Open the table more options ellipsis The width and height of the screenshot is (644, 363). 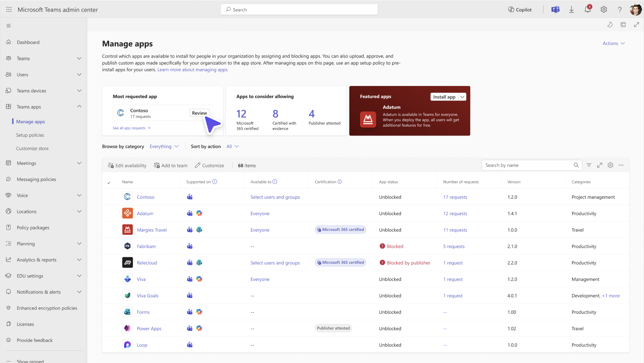point(621,165)
